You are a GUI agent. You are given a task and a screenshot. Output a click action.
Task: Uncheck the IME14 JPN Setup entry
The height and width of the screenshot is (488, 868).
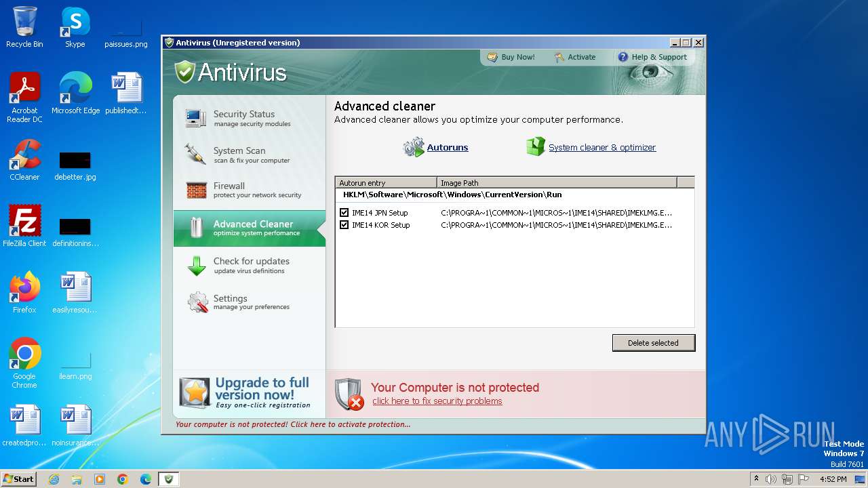pos(344,213)
